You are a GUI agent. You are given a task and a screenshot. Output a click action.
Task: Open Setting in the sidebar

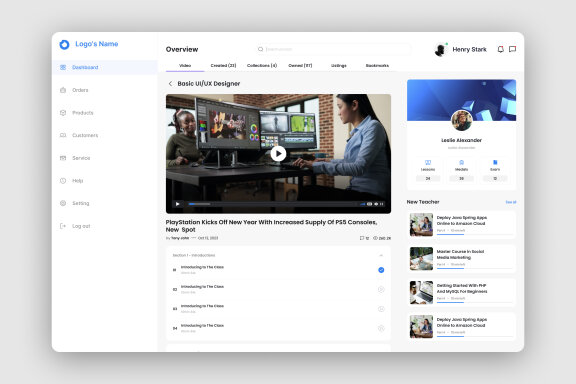pos(105,203)
